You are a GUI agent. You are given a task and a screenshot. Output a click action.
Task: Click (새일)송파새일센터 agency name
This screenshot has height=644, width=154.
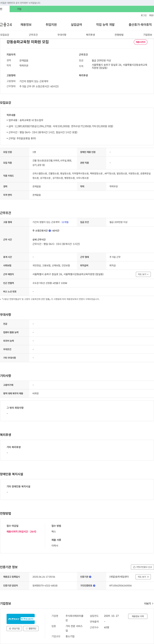119,577
